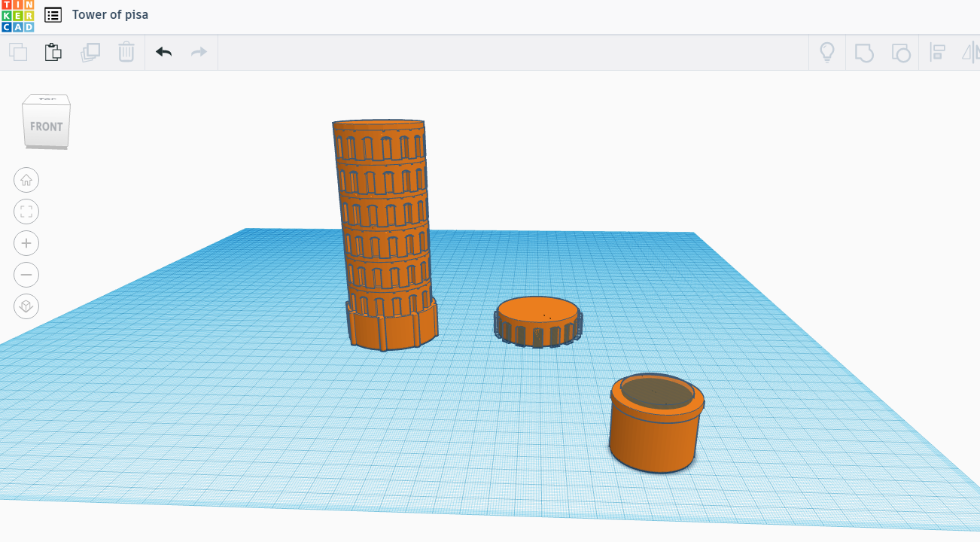Open the design list menu icon

click(53, 15)
